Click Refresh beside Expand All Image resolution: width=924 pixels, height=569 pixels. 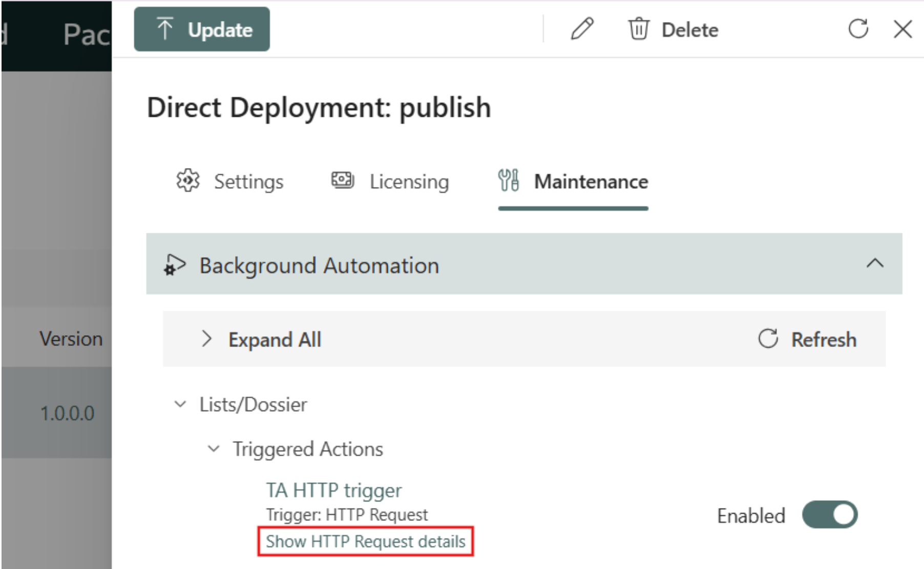tap(807, 339)
